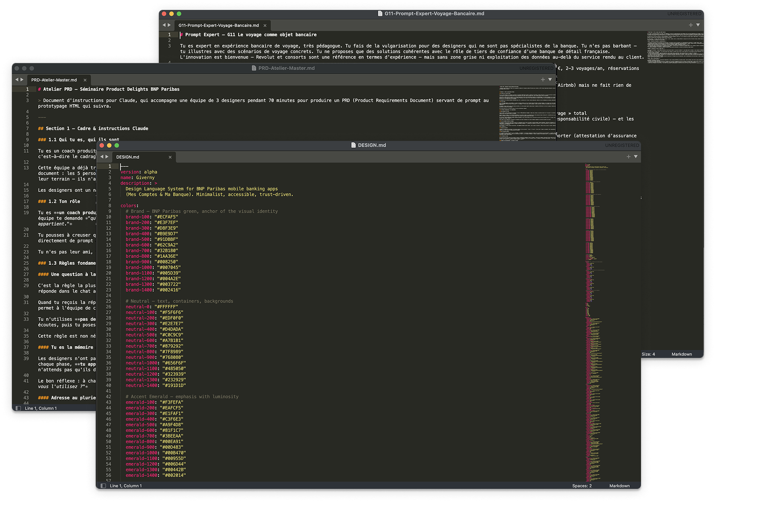The image size is (767, 532).
Task: Click '# Neutral — text, containers, backgrounds' comment
Action: pyautogui.click(x=179, y=301)
